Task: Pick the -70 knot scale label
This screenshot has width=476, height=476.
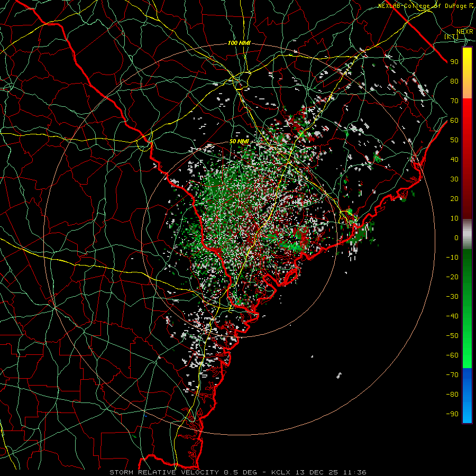Action: point(452,375)
